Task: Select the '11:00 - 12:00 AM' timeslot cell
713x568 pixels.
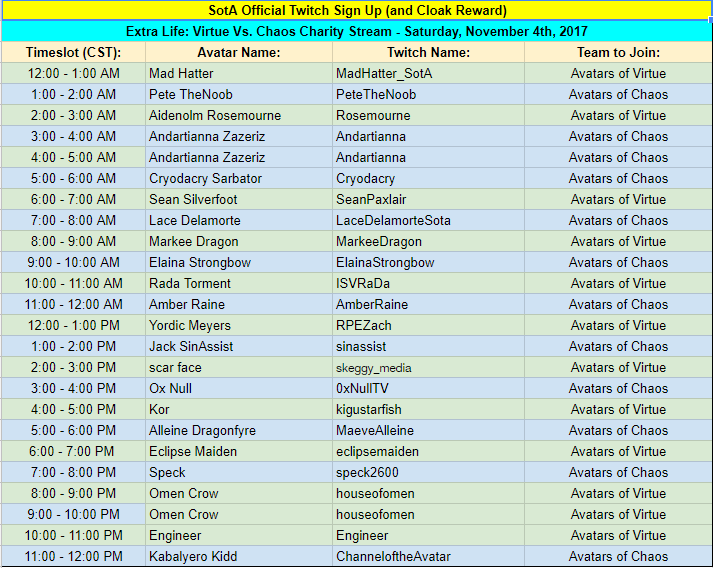Action: [x=73, y=304]
